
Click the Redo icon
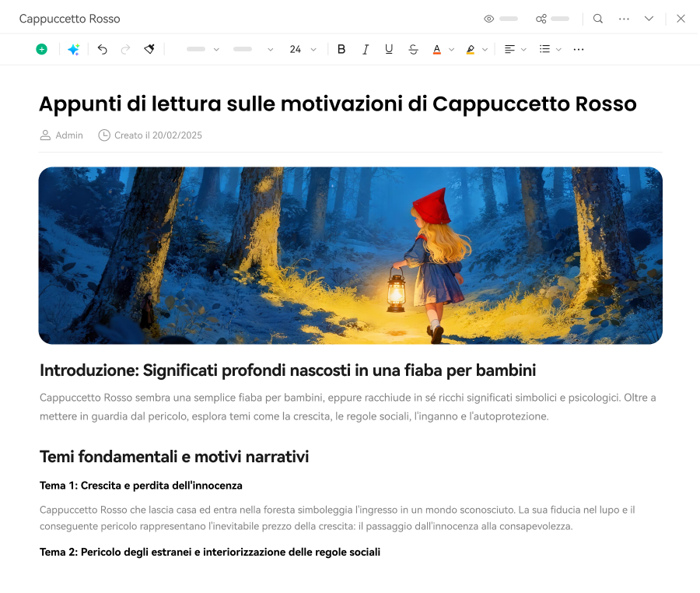(125, 48)
